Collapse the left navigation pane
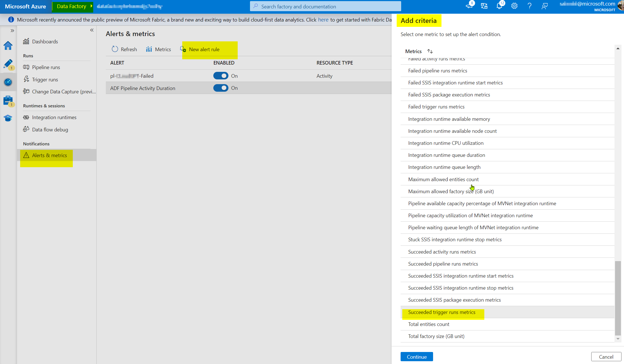Viewport: 624px width, 364px height. click(92, 30)
